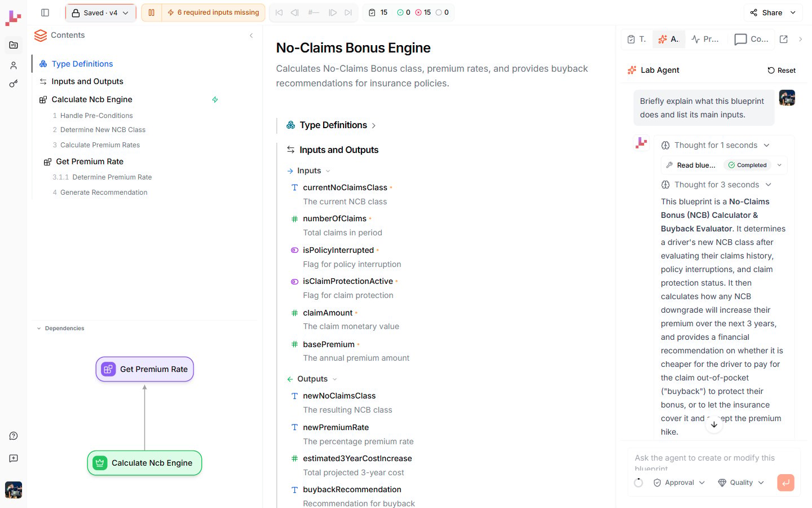Expand the Read blue... Completed tool call
The image size is (812, 508).
[725, 165]
